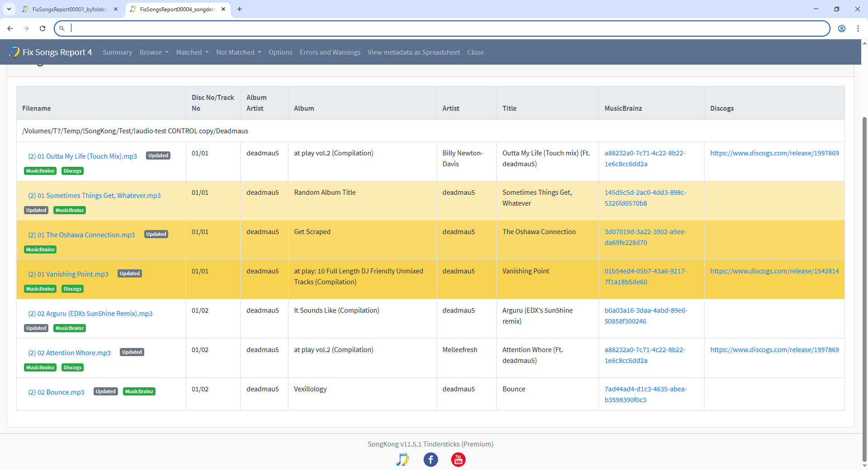This screenshot has height=470, width=868.
Task: Open the browser three-dot menu
Action: (x=858, y=28)
